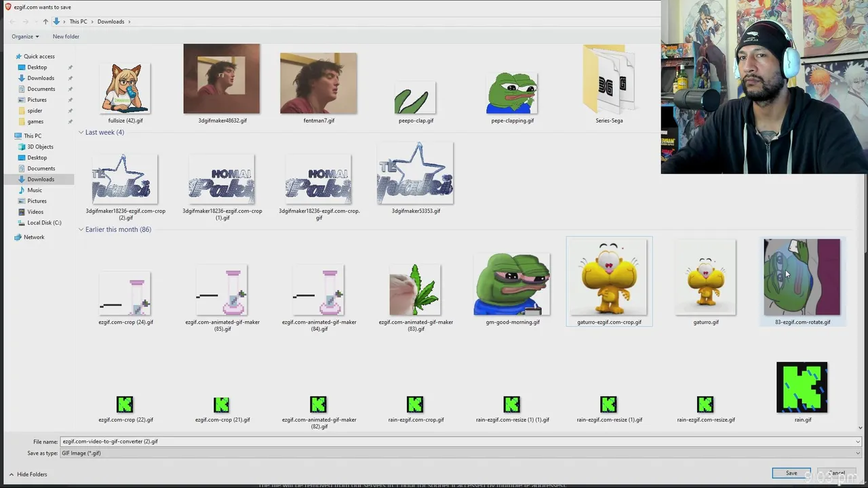This screenshot has width=868, height=488.
Task: Open Documents under This PC
Action: tap(41, 168)
